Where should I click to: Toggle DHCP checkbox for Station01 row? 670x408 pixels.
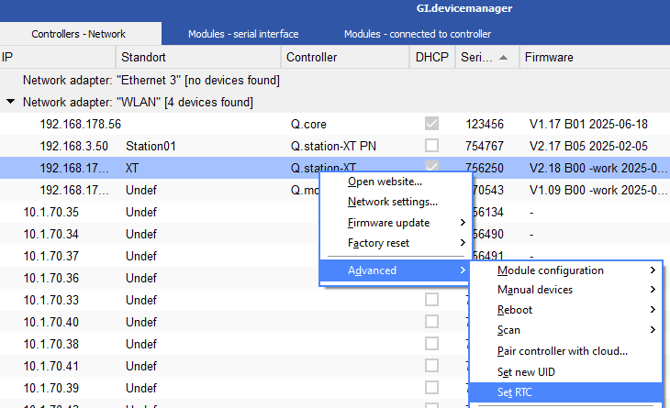[431, 146]
